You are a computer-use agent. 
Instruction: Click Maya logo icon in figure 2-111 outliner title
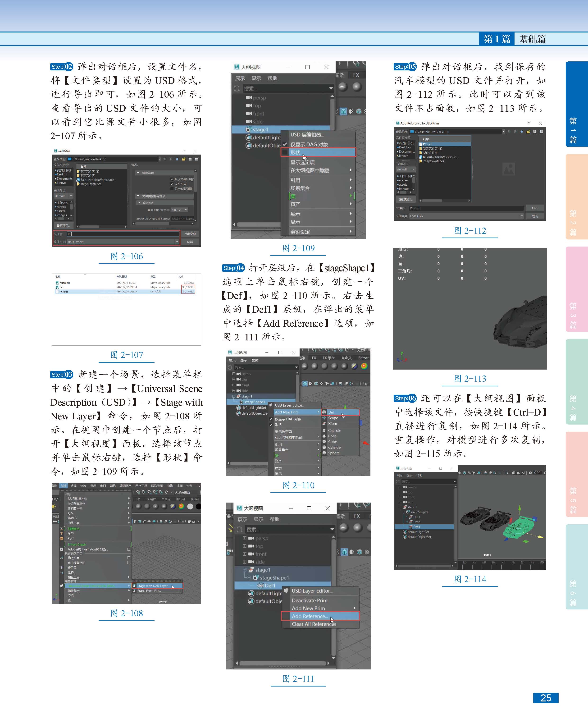239,508
